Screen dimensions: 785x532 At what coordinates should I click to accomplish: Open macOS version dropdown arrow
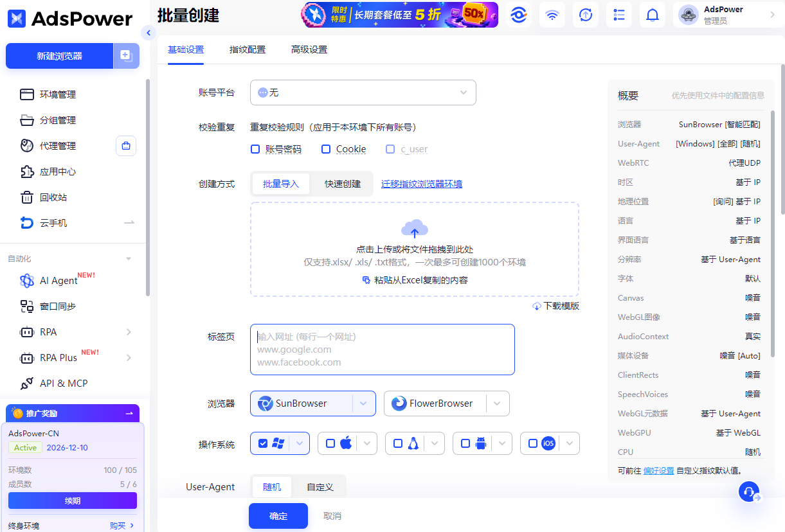(367, 443)
